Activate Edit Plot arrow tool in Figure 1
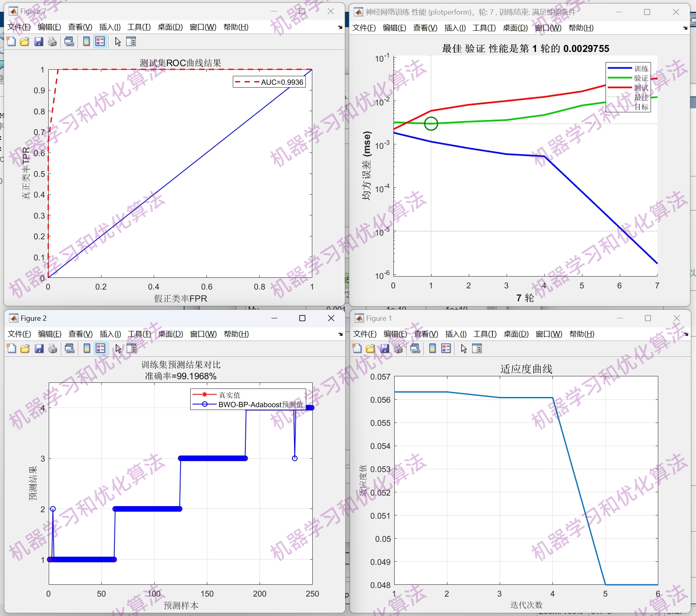 tap(464, 348)
